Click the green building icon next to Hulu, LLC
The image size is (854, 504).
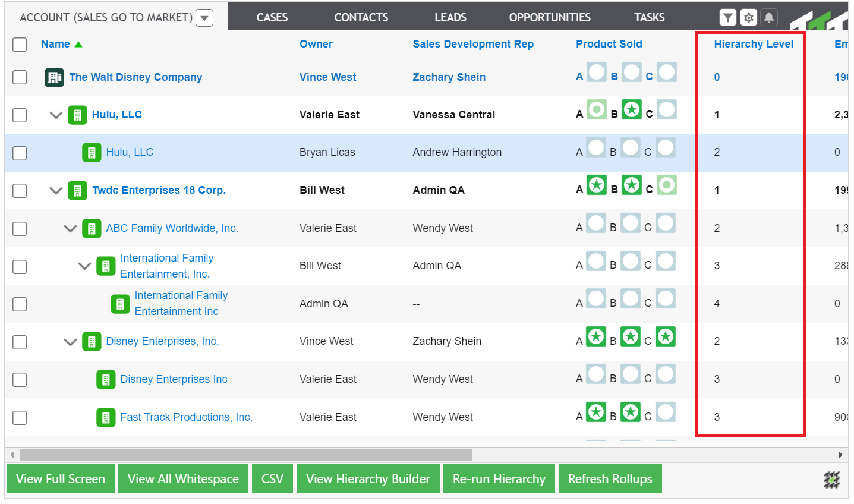tap(77, 115)
